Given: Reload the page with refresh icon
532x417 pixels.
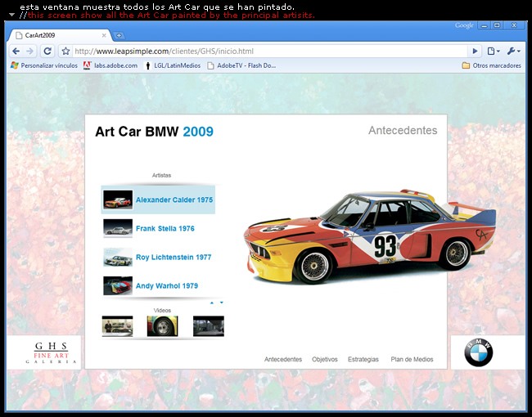Looking at the screenshot, I should pyautogui.click(x=47, y=51).
